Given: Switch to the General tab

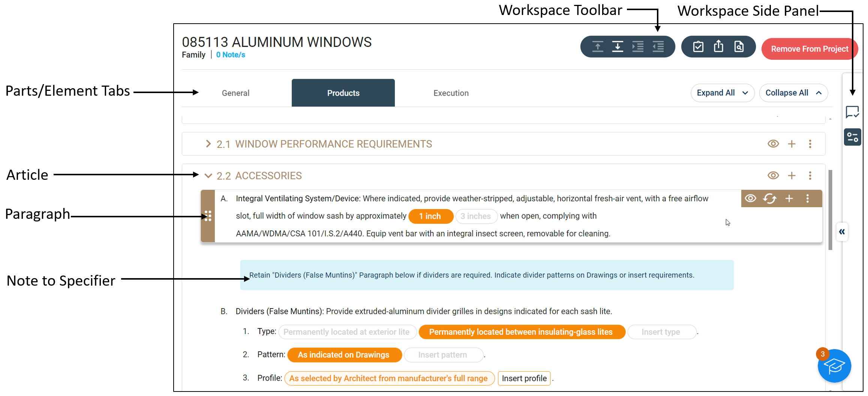Looking at the screenshot, I should coord(235,93).
